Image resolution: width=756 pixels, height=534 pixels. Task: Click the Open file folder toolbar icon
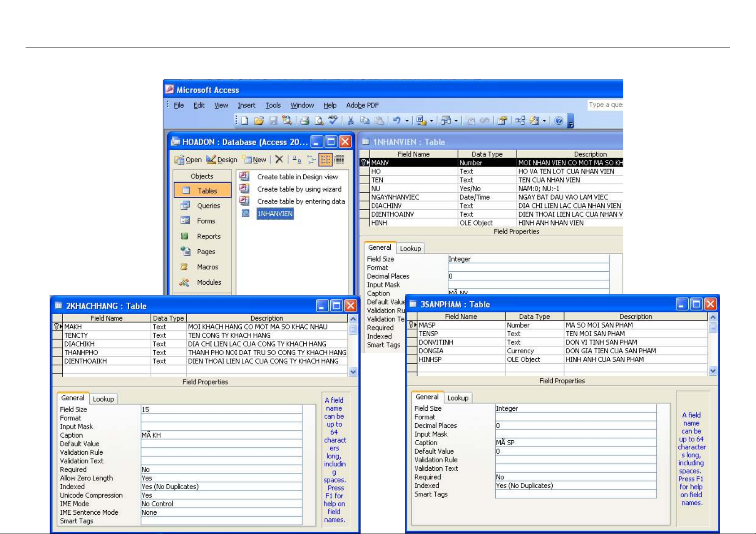pos(259,121)
